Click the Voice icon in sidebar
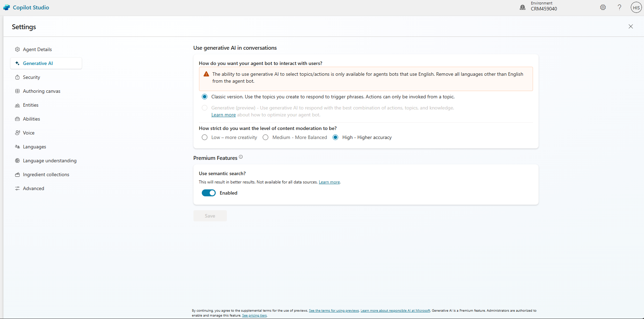Image resolution: width=644 pixels, height=319 pixels. tap(17, 133)
